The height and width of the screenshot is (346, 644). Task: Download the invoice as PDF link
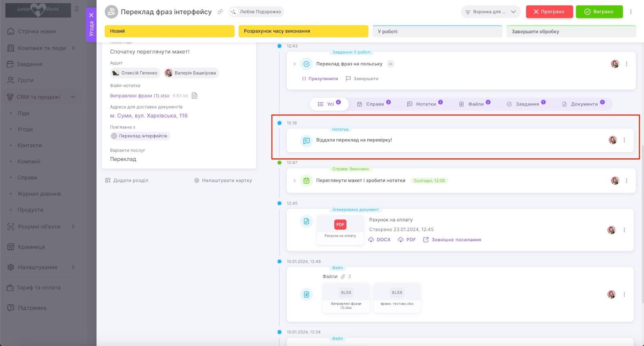point(407,240)
